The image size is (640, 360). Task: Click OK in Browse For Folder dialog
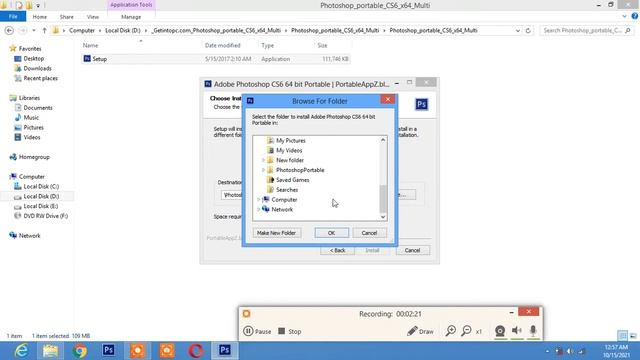click(331, 233)
